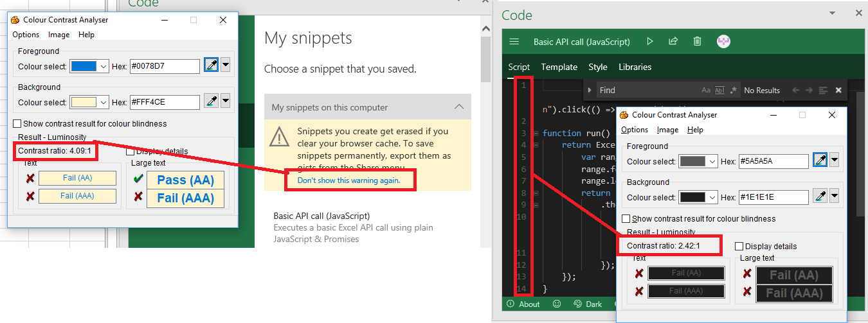Open eyedropper options arrow beside #FFF4CE

tap(226, 101)
